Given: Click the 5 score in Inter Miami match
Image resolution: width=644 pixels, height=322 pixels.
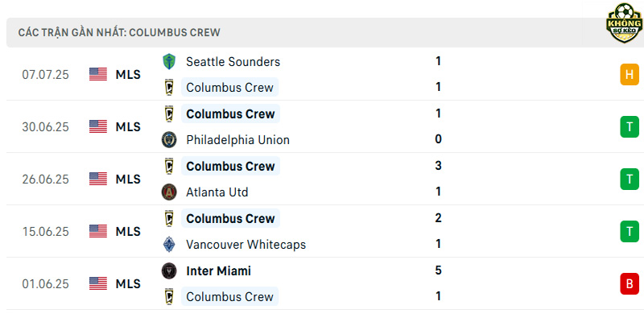Looking at the screenshot, I should point(438,270).
